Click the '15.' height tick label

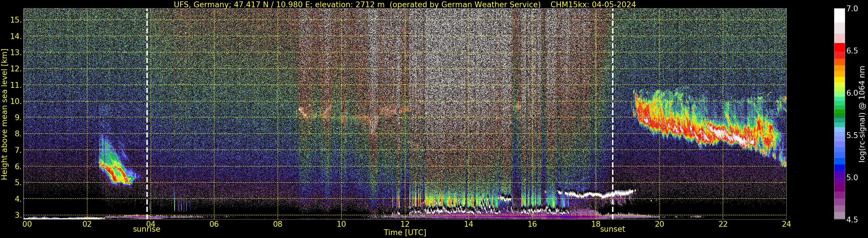(x=16, y=20)
